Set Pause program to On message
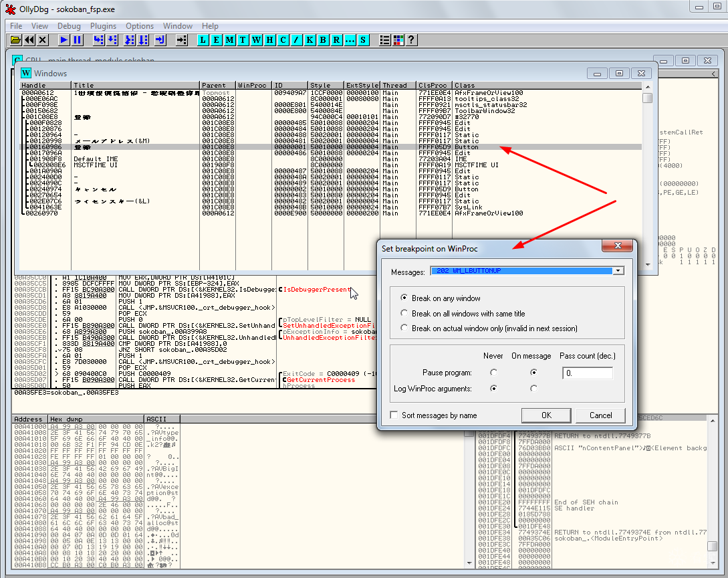The image size is (728, 578). 533,372
